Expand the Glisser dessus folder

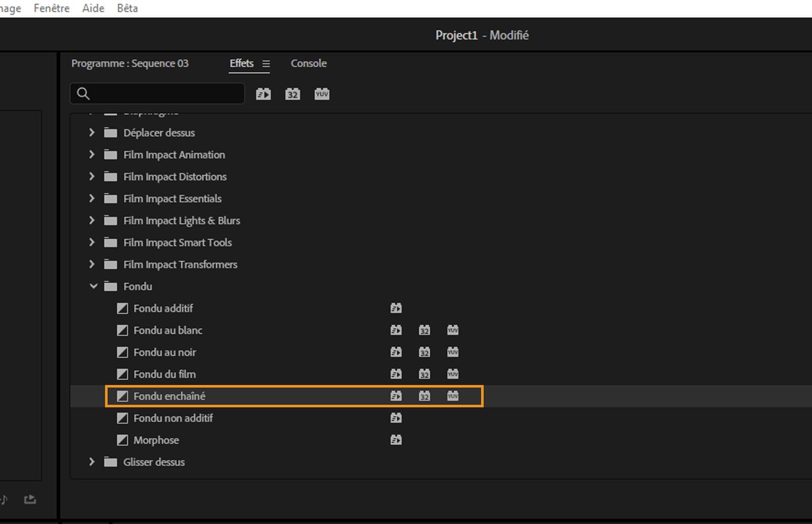(x=92, y=462)
